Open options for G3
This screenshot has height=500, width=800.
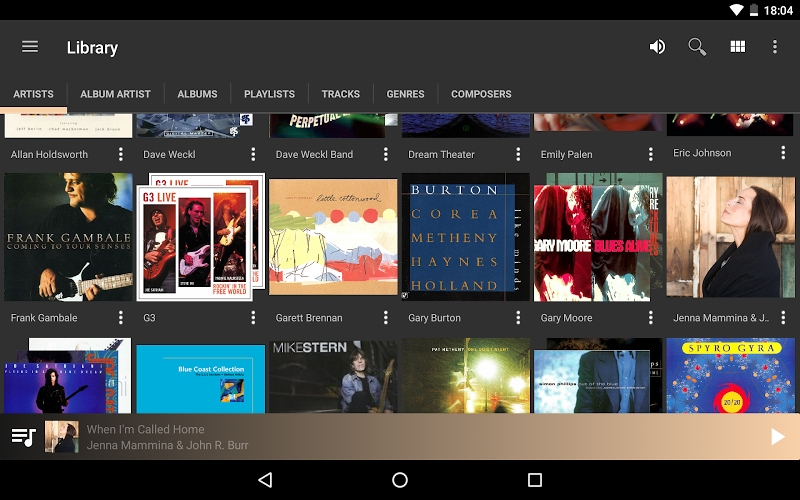click(253, 318)
